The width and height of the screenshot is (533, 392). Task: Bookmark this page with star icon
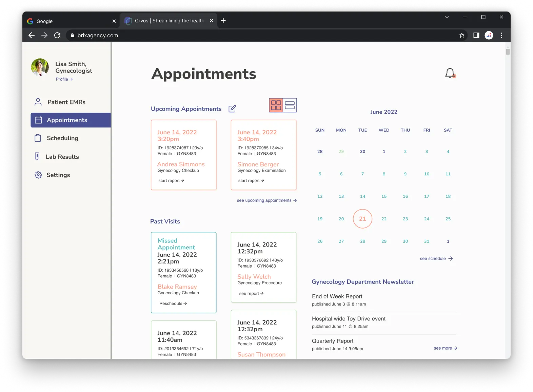[x=461, y=35]
